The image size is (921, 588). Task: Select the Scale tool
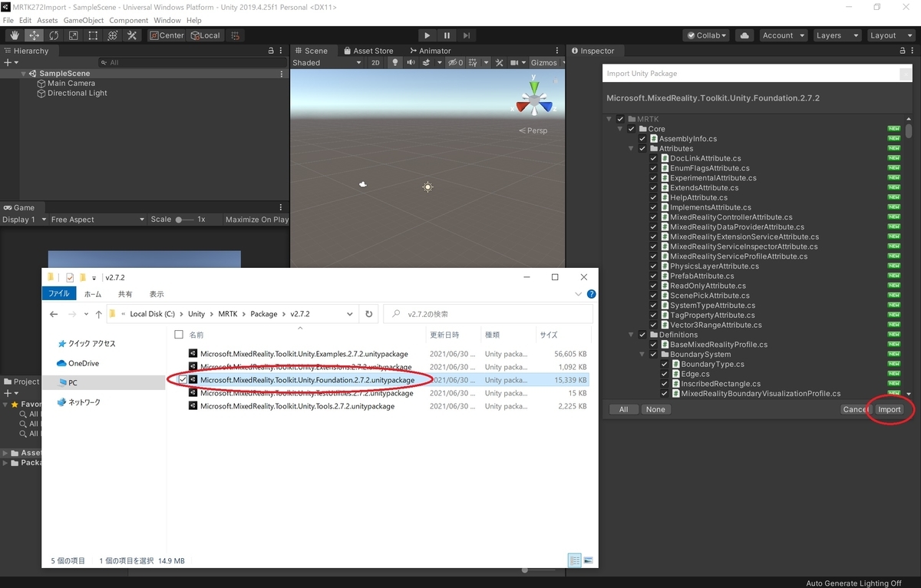(74, 35)
